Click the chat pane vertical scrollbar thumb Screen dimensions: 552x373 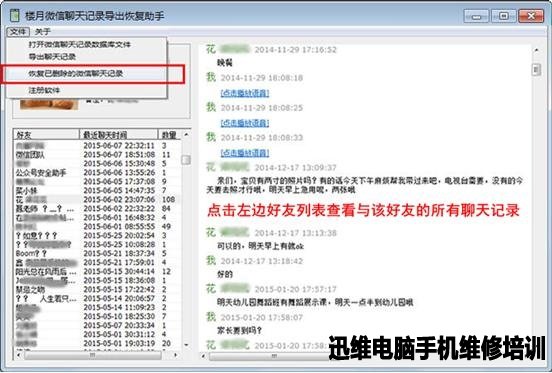[x=537, y=69]
